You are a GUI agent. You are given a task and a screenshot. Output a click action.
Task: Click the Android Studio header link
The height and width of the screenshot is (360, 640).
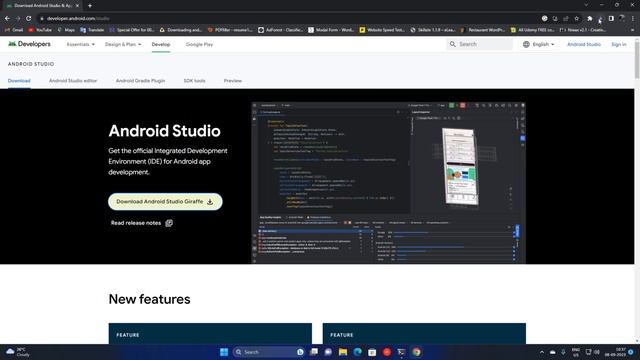(584, 44)
